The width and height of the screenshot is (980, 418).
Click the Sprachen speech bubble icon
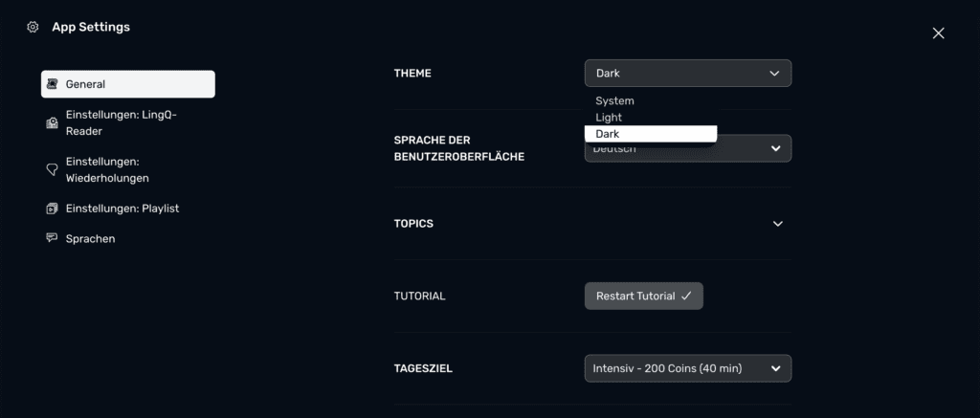tap(52, 238)
